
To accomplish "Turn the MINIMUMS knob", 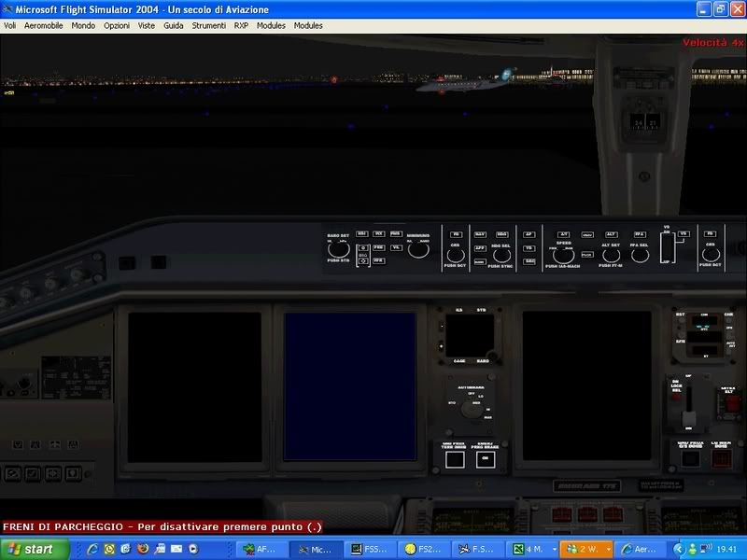I will click(417, 250).
